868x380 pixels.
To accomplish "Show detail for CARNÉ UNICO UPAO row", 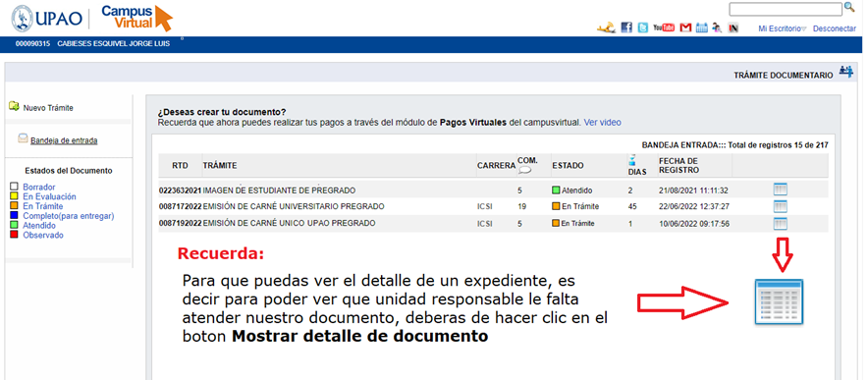I will click(x=780, y=223).
